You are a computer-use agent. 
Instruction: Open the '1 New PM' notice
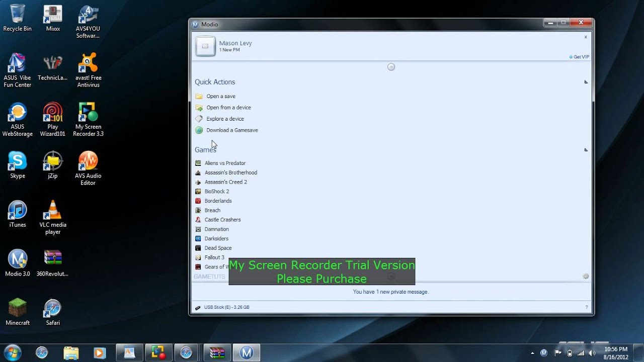tap(229, 50)
